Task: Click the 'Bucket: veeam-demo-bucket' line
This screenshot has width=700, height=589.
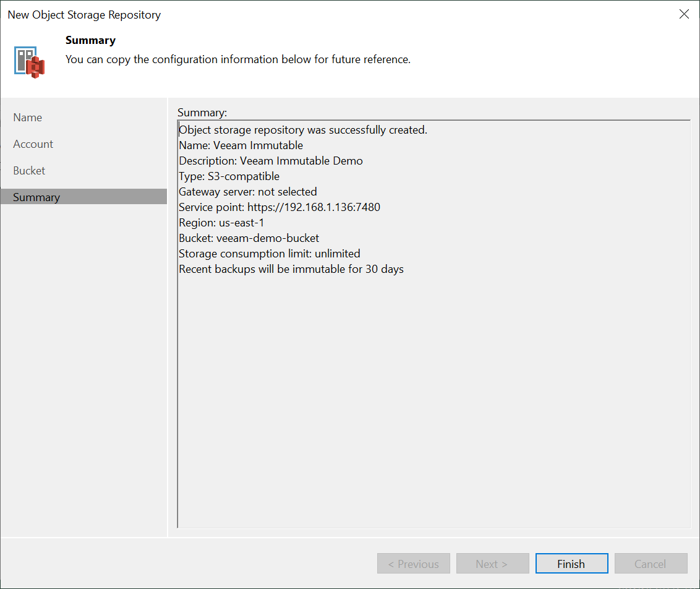Action: (249, 238)
